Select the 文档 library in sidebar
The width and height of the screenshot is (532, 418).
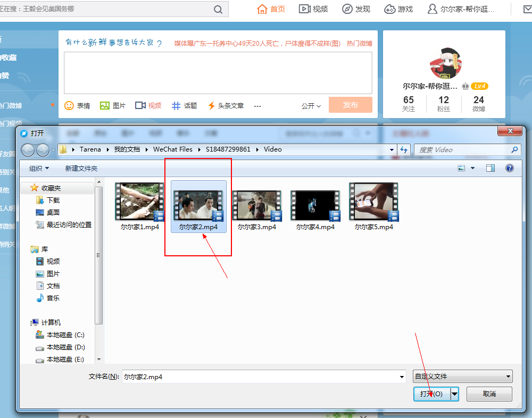[48, 286]
